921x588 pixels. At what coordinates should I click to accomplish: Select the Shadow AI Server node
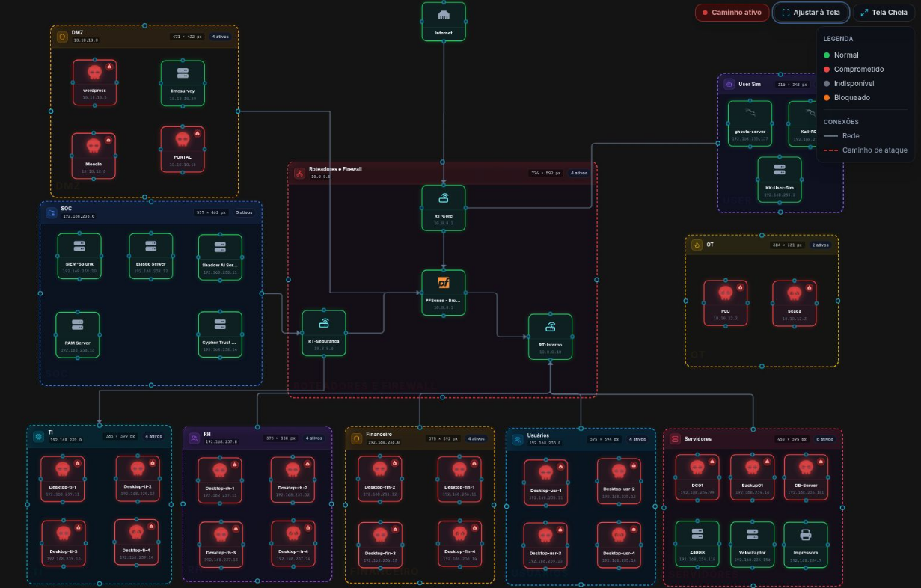220,257
